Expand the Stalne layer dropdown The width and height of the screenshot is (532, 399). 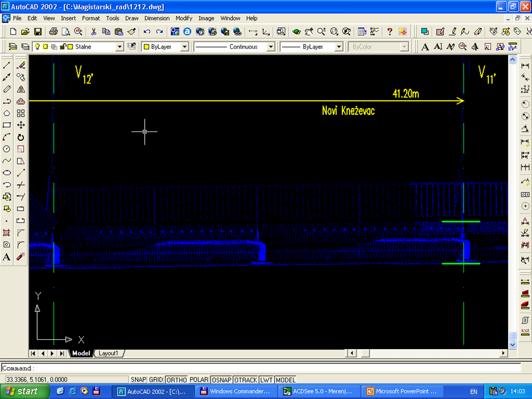[x=119, y=47]
